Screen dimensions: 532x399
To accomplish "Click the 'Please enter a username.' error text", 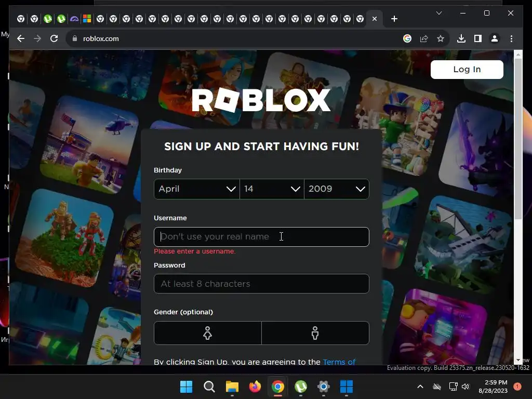I will point(194,251).
